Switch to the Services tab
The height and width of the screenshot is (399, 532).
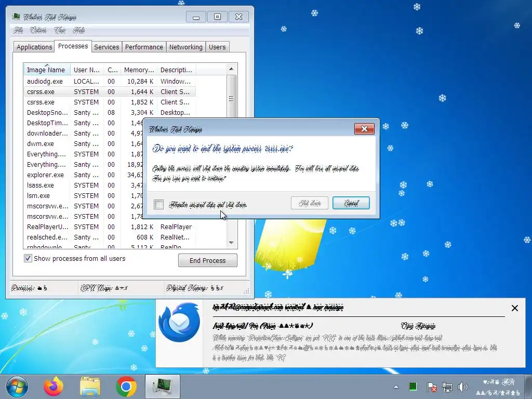107,47
